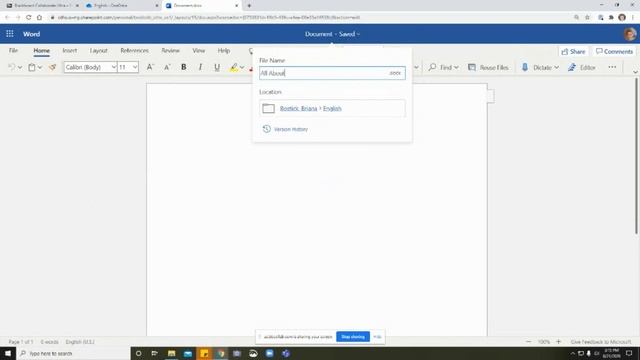Toggle bold formatting
The image size is (640, 360).
coord(184,67)
